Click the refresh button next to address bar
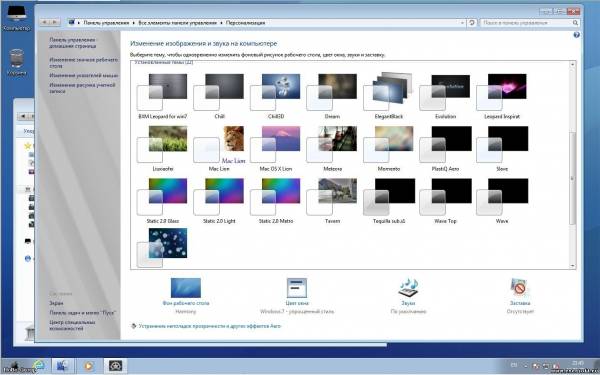This screenshot has width=600, height=375. [471, 23]
